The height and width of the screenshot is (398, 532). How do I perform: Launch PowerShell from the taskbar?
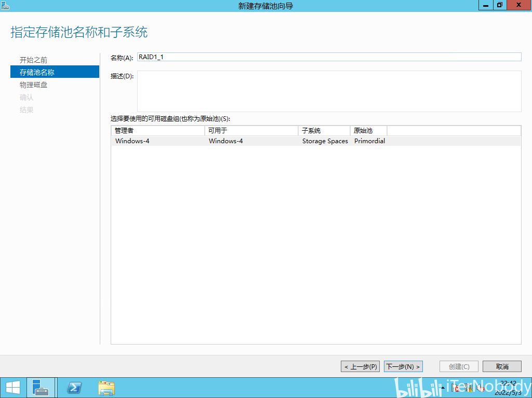(74, 388)
